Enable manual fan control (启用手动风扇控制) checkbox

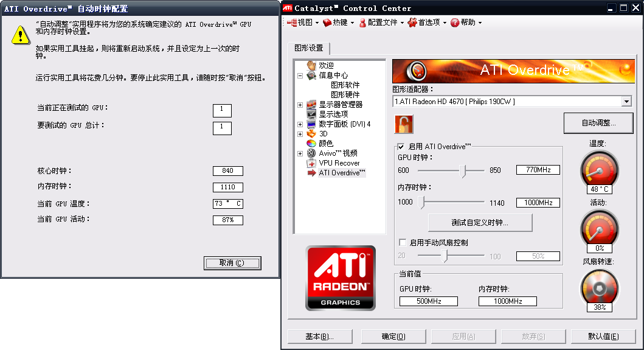pos(403,242)
